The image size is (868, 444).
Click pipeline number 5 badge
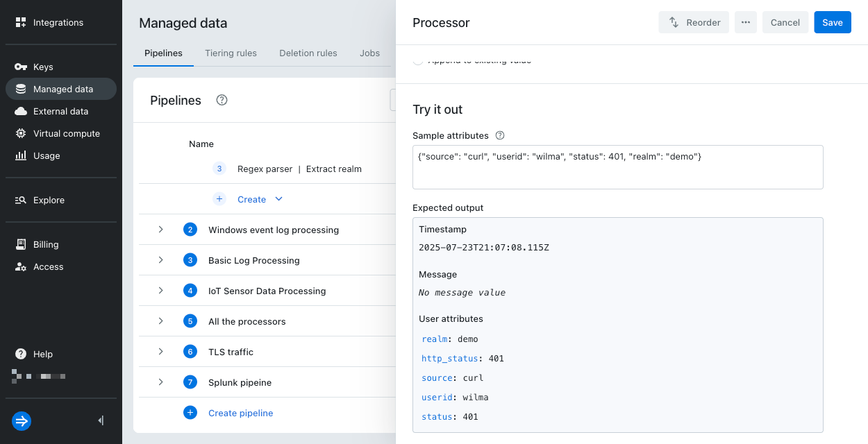[190, 321]
